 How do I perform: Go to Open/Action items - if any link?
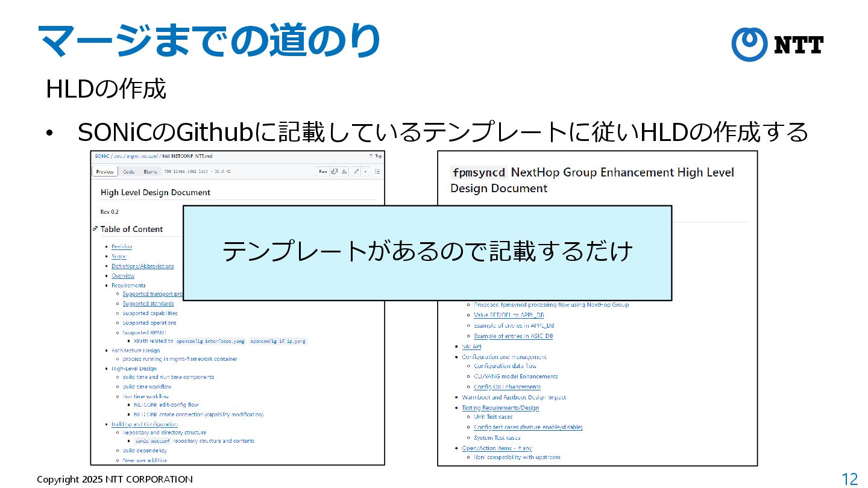point(497,448)
